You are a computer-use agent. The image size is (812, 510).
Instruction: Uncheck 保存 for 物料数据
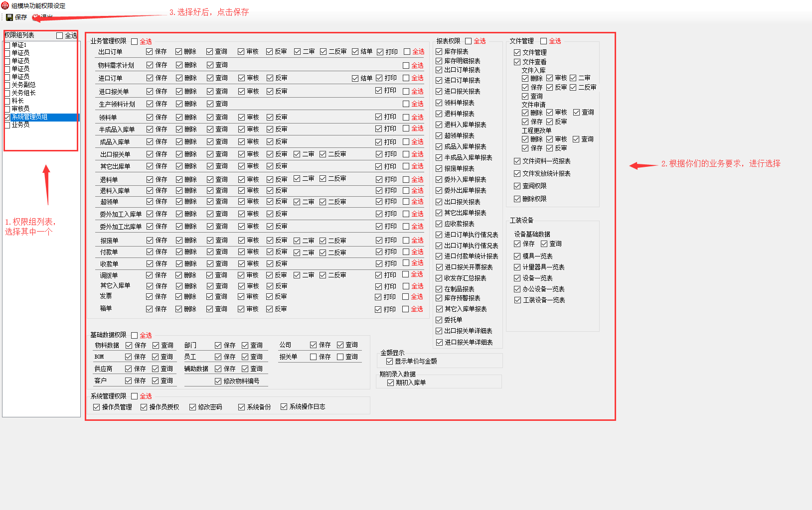[129, 345]
